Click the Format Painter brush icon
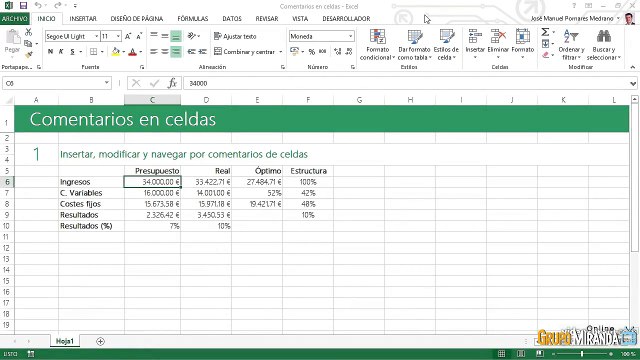This screenshot has width=640, height=360. (28, 54)
